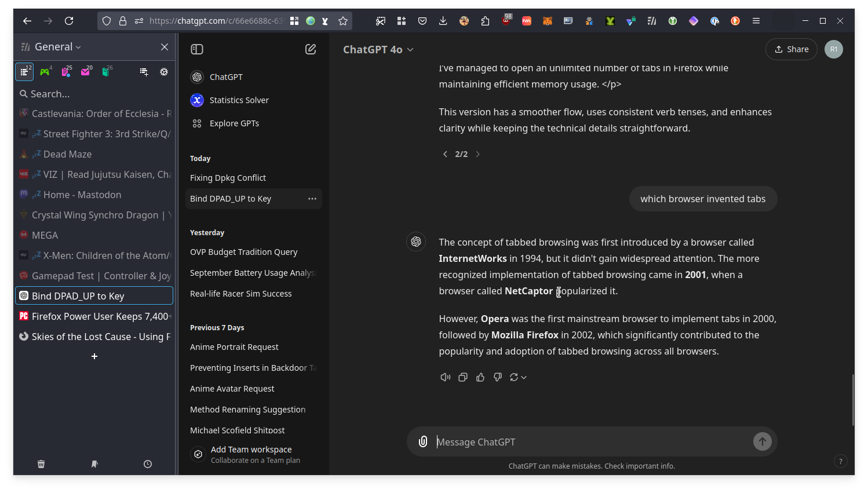Open uBlock Origin icon with 98 badge

pos(506,21)
